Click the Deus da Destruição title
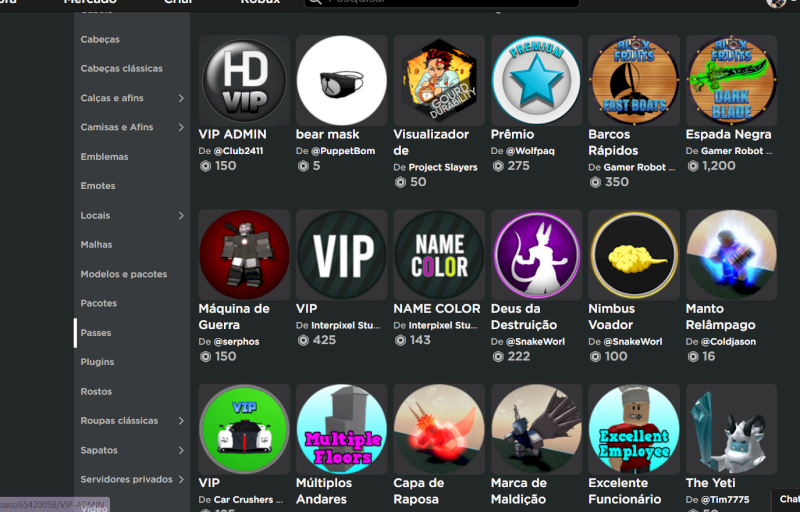Screen dimensions: 800x512 coord(524,317)
